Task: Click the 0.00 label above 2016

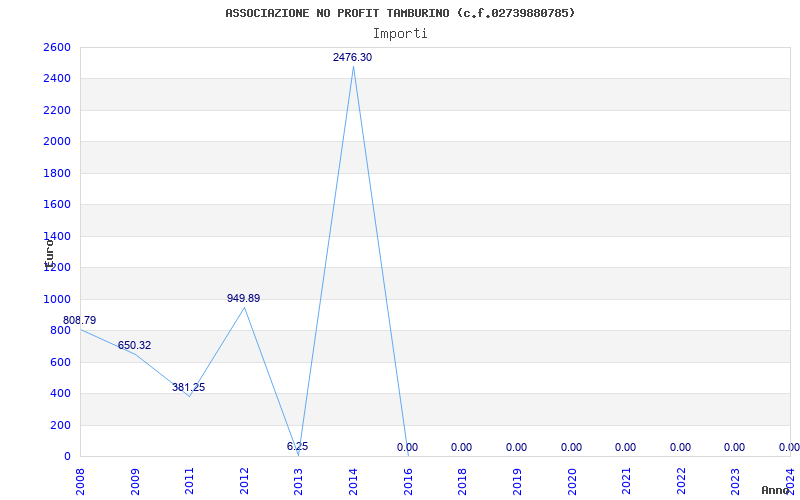Action: [x=407, y=447]
